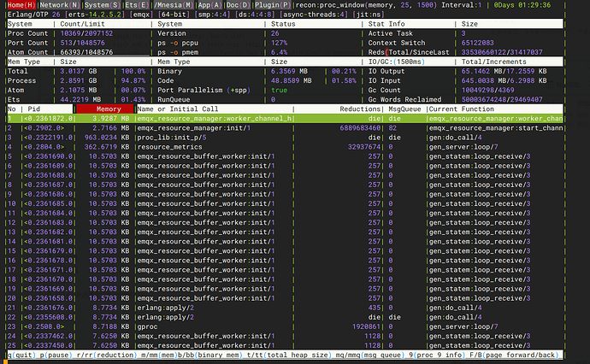Click reductions value 1920861

pos(366,326)
